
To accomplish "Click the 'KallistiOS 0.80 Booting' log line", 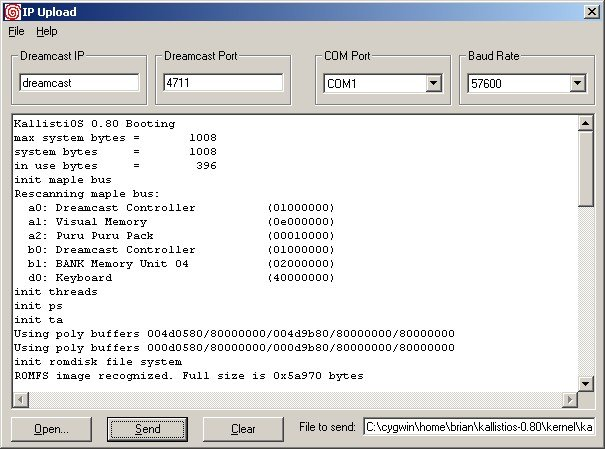I will point(95,124).
